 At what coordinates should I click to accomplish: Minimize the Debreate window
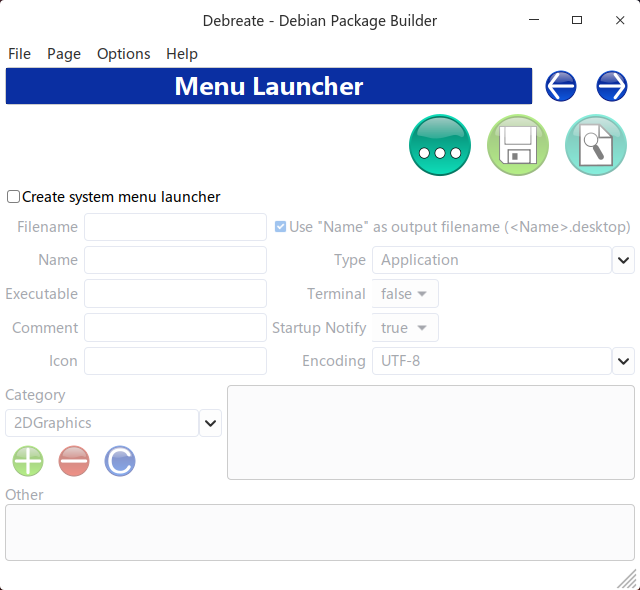pyautogui.click(x=534, y=20)
